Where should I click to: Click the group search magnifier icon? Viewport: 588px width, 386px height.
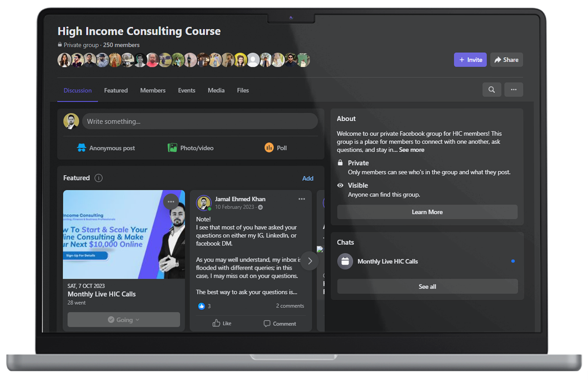click(x=492, y=90)
